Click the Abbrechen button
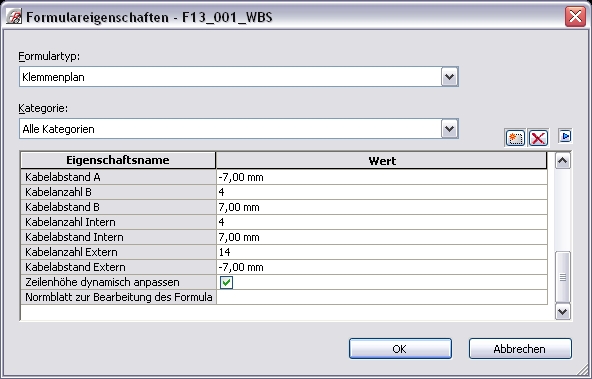592x379 pixels. tap(520, 348)
